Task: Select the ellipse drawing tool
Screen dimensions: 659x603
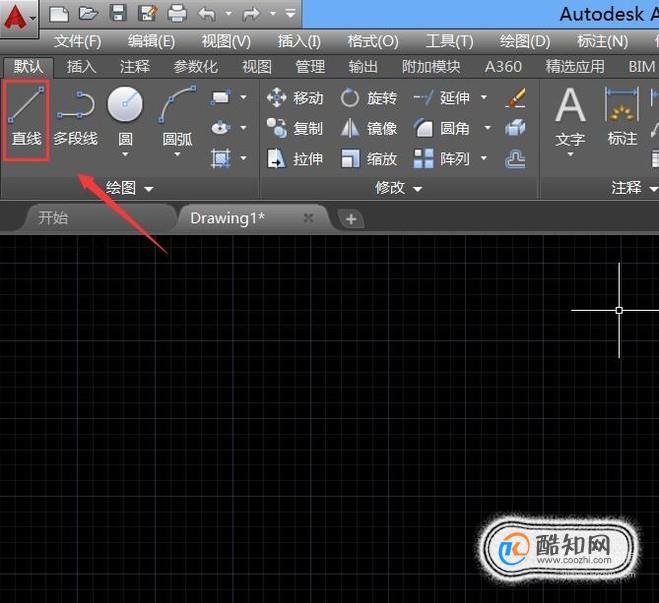Action: click(x=221, y=127)
